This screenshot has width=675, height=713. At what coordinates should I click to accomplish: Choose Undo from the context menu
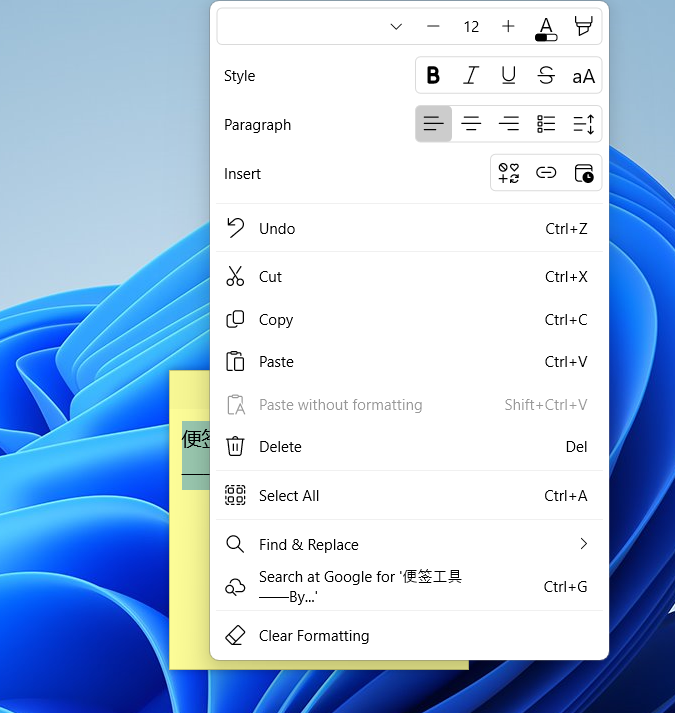click(x=409, y=228)
